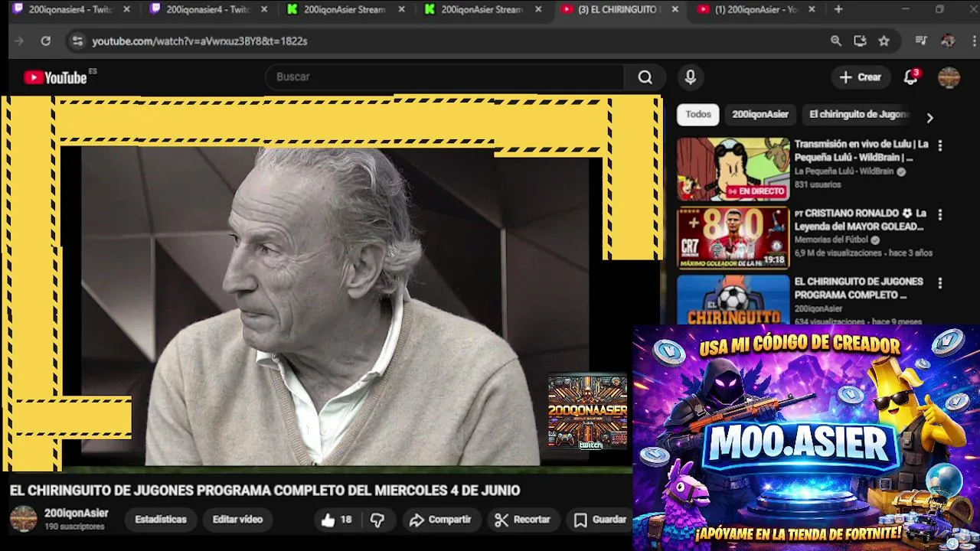Click the Buscar search field
The image size is (980, 551).
[x=444, y=77]
